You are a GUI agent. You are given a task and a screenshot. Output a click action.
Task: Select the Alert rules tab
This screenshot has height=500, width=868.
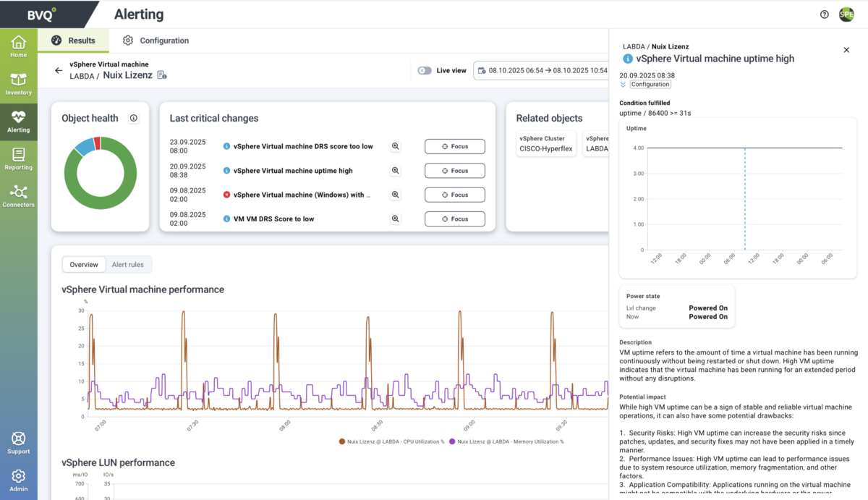127,265
